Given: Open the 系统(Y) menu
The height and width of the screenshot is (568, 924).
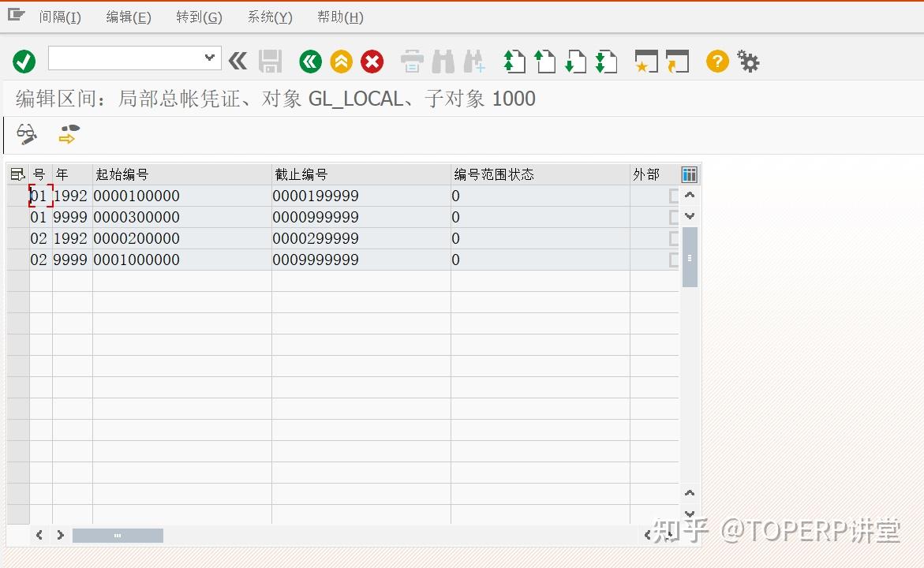Looking at the screenshot, I should tap(270, 17).
